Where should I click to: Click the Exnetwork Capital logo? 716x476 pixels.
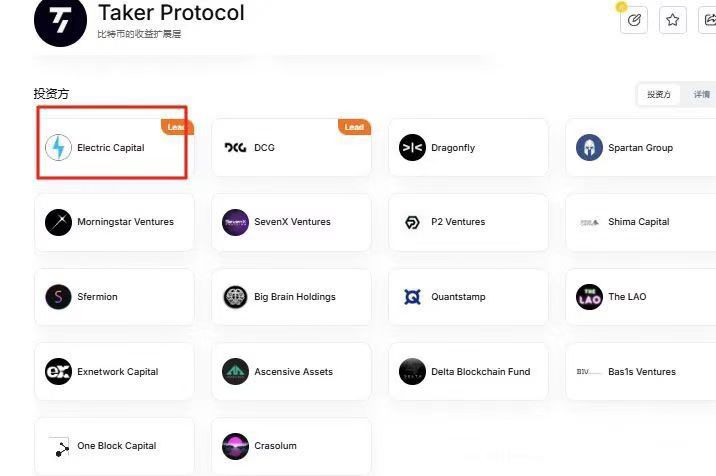point(58,371)
